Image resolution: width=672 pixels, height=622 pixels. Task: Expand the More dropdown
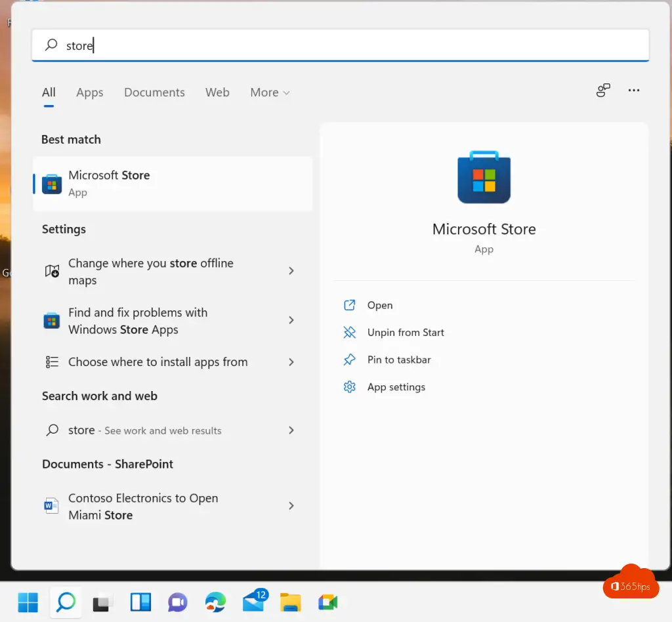pyautogui.click(x=270, y=92)
